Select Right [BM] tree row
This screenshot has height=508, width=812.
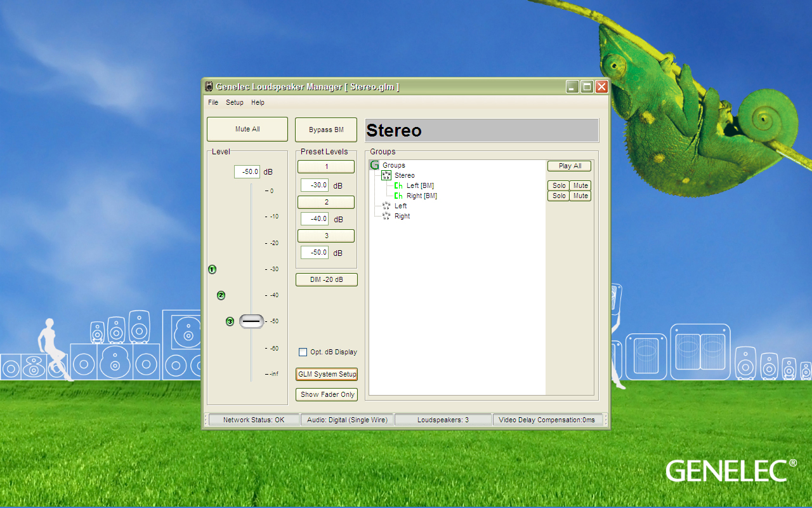[x=422, y=196]
